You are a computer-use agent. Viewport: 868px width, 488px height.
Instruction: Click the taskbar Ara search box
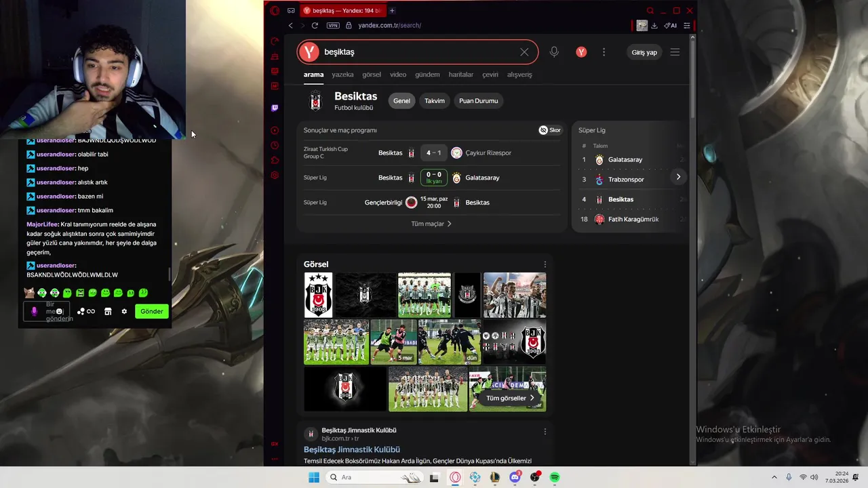(374, 477)
